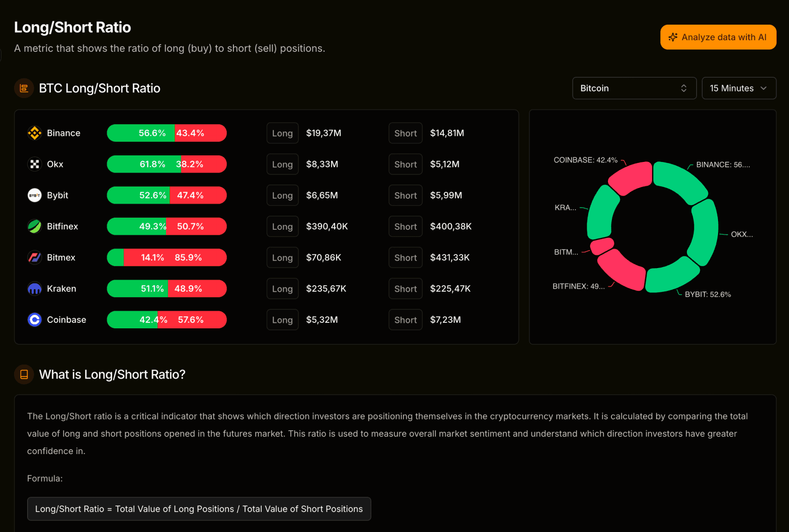Click the Bybit exchange logo icon
The image size is (789, 532).
[34, 196]
